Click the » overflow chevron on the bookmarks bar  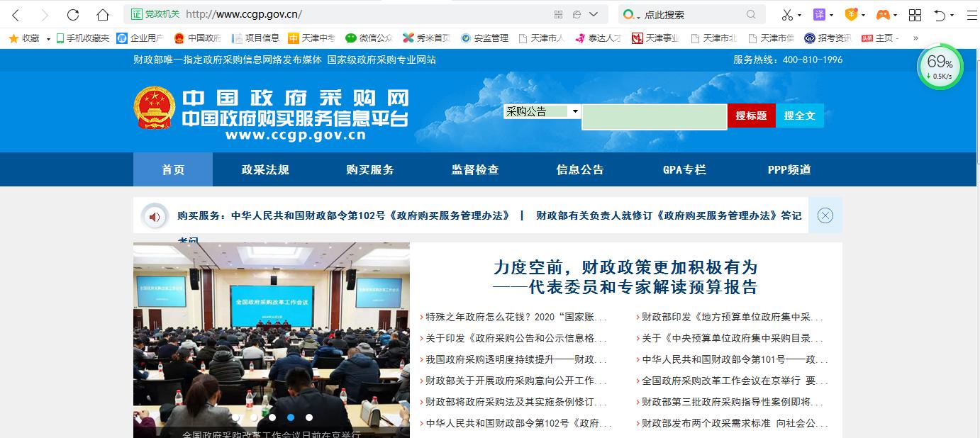pos(917,38)
